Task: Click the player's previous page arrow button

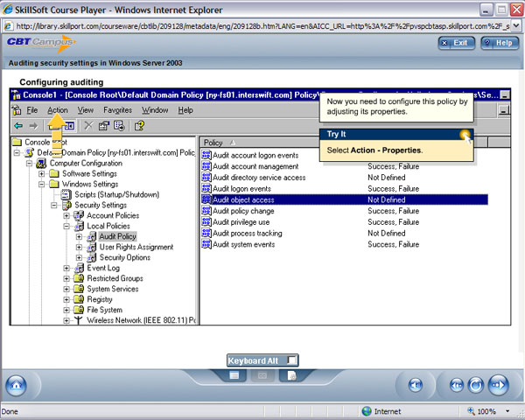Action: tap(455, 384)
